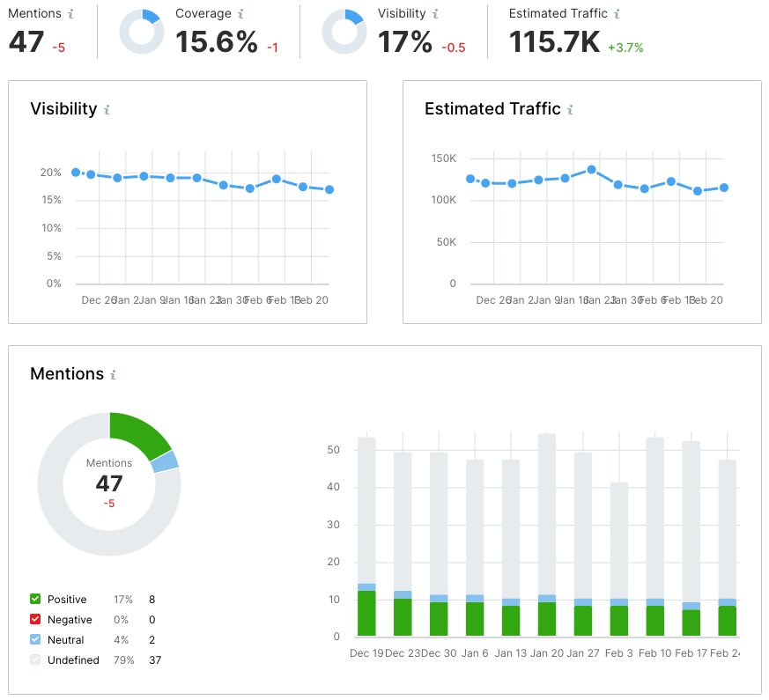The width and height of the screenshot is (769, 700).
Task: Click the info icon next to Mentions header metric
Action: [x=71, y=14]
